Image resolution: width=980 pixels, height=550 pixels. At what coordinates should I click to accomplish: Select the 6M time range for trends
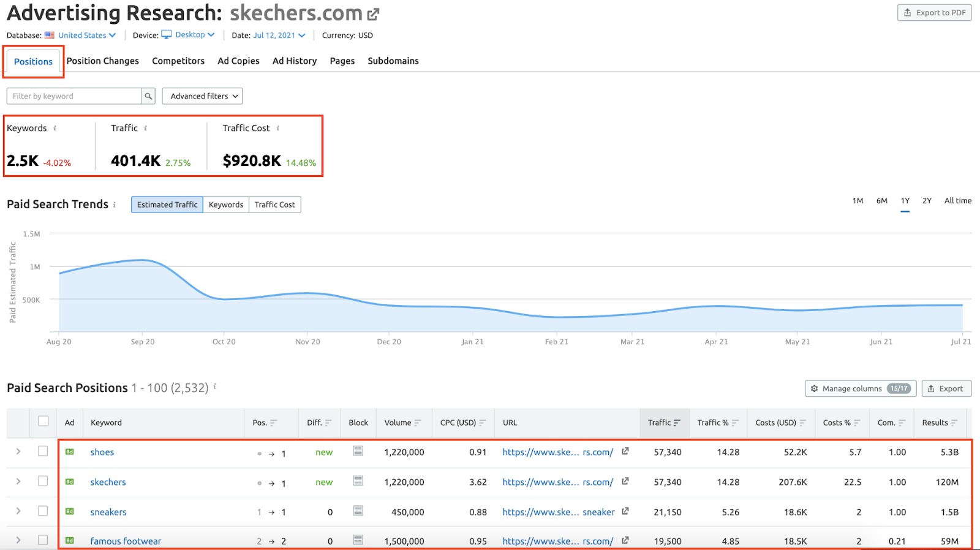tap(882, 201)
